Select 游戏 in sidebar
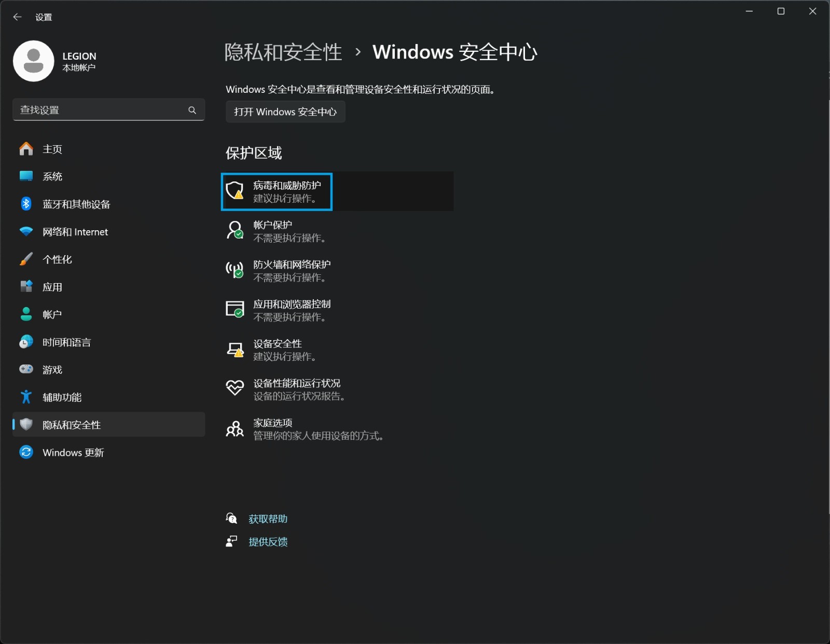This screenshot has width=830, height=644. point(109,369)
